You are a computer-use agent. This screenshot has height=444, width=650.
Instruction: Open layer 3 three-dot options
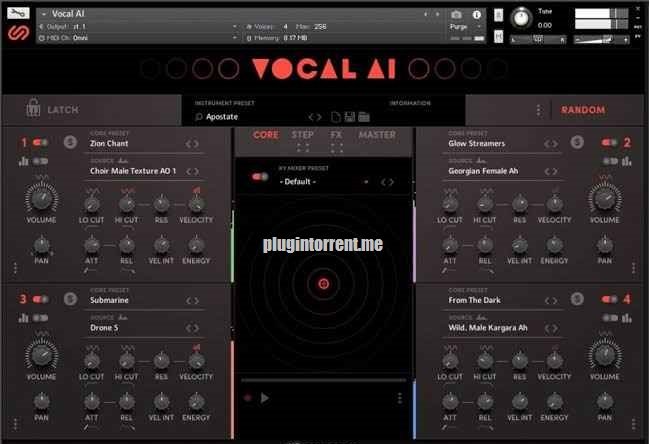point(15,424)
